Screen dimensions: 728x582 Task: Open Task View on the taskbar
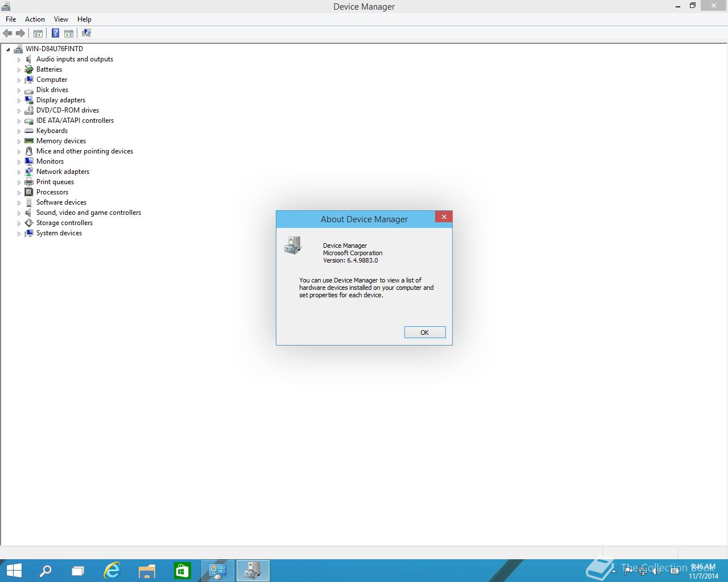78,571
